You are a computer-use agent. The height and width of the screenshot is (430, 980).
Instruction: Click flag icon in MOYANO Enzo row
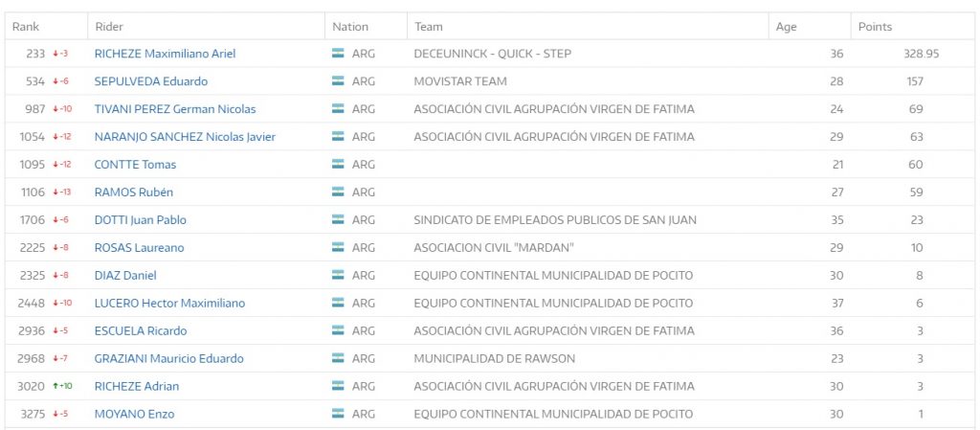point(338,414)
